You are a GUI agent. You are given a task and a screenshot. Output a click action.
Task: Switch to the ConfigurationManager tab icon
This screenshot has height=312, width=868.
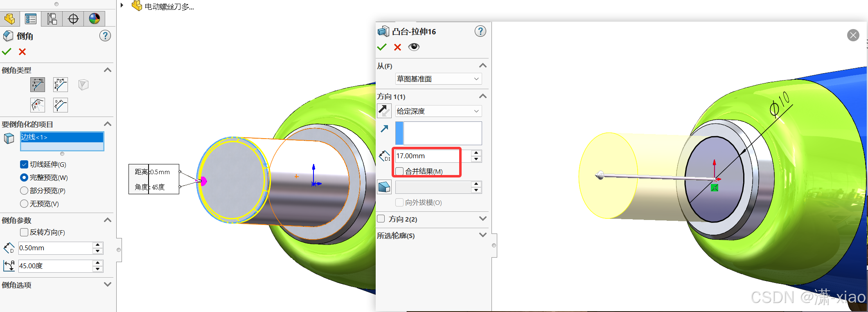[52, 19]
